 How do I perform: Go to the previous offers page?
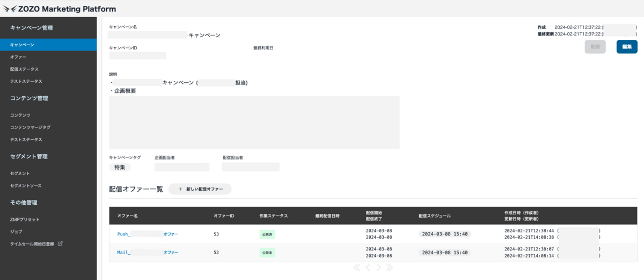[x=368, y=267]
